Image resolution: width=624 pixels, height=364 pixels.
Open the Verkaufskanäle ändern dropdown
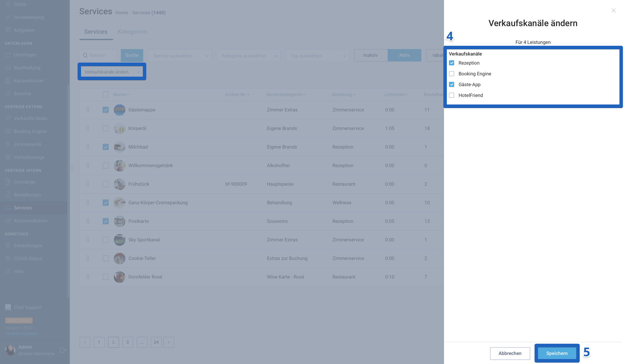click(x=112, y=72)
